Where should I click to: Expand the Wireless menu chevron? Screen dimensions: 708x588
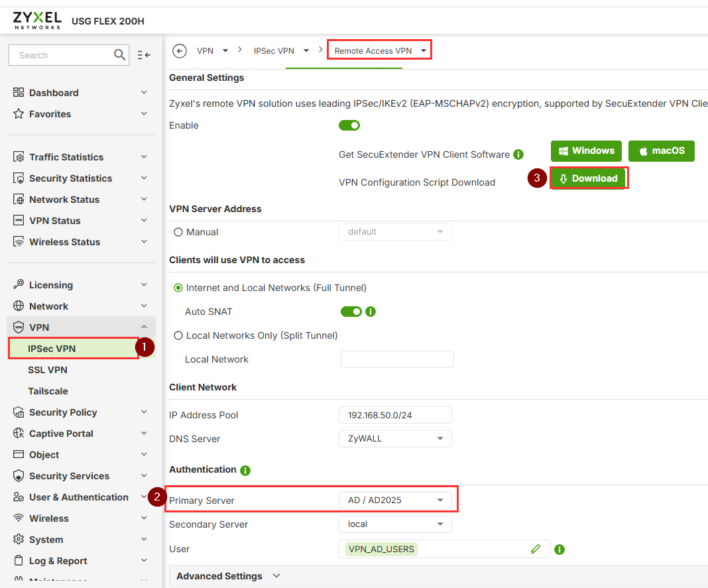click(144, 518)
